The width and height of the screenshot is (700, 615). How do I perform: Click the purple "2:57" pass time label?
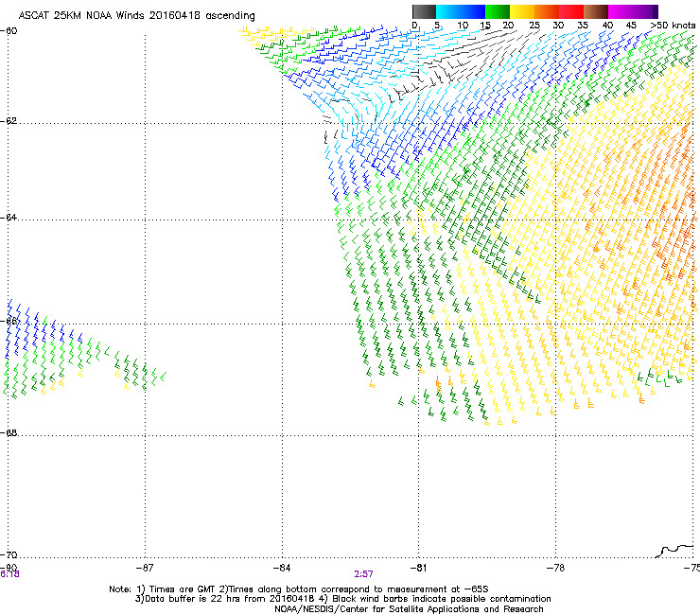point(364,574)
